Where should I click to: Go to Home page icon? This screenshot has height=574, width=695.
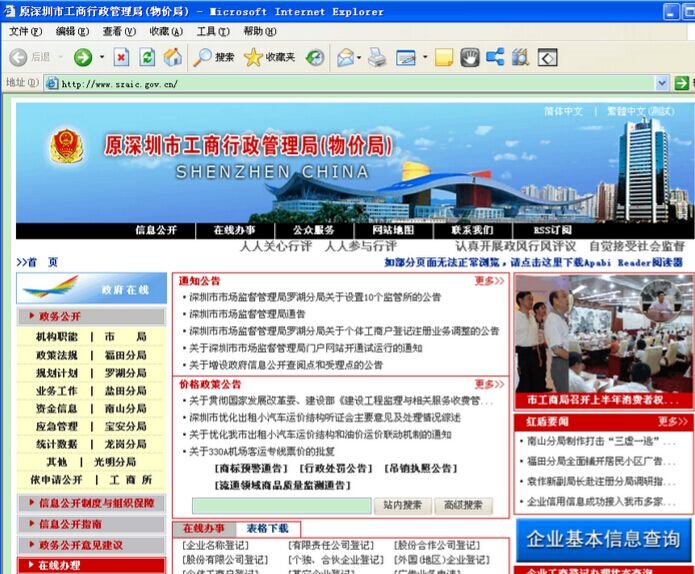(x=173, y=57)
